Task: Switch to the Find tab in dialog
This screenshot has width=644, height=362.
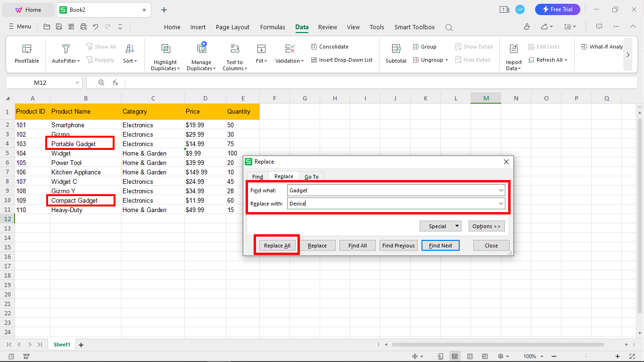Action: click(x=257, y=176)
